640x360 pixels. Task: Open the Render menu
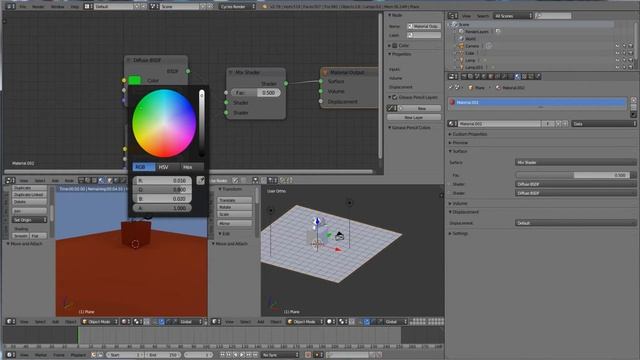pos(38,7)
